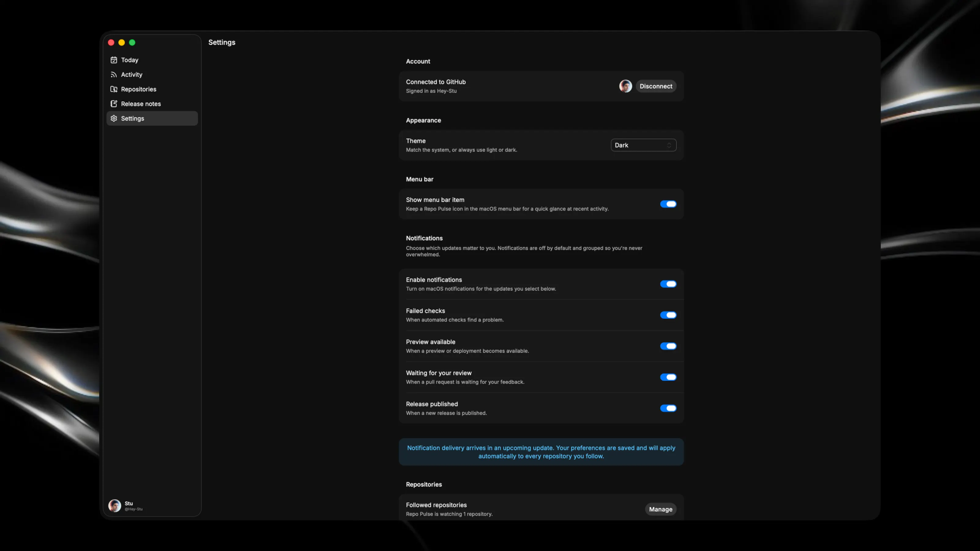The image size is (980, 551).
Task: Click the @Hey-Stu handle in the sidebar
Action: click(x=134, y=509)
